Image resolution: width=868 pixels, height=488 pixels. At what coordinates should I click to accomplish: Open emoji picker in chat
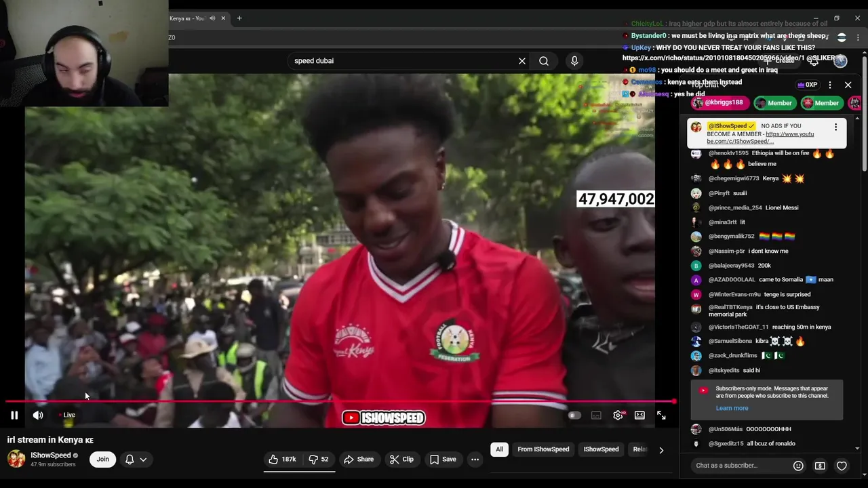click(x=798, y=466)
